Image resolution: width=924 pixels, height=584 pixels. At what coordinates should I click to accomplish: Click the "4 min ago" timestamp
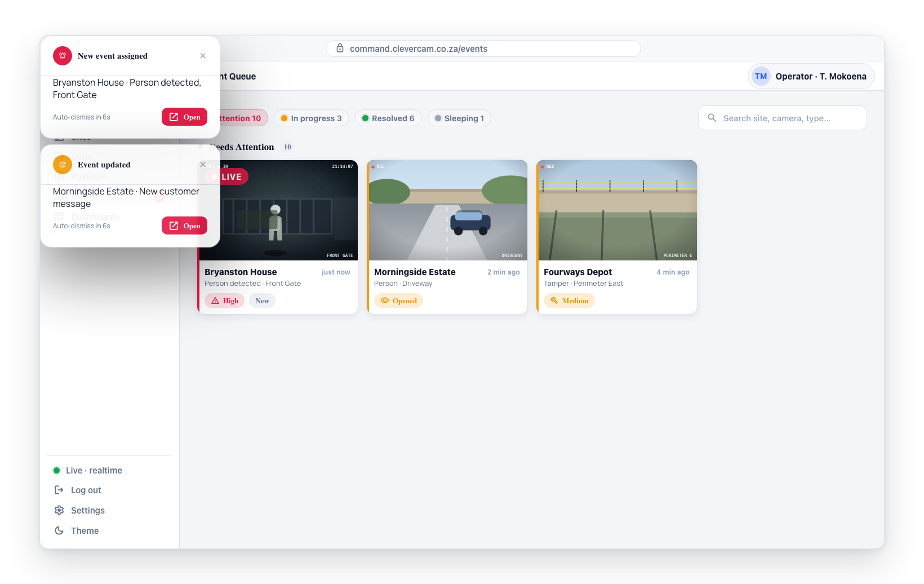click(x=673, y=272)
